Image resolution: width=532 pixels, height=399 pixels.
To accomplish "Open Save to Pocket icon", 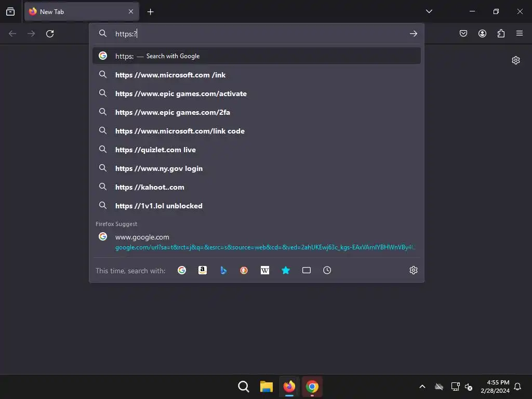I will [463, 33].
